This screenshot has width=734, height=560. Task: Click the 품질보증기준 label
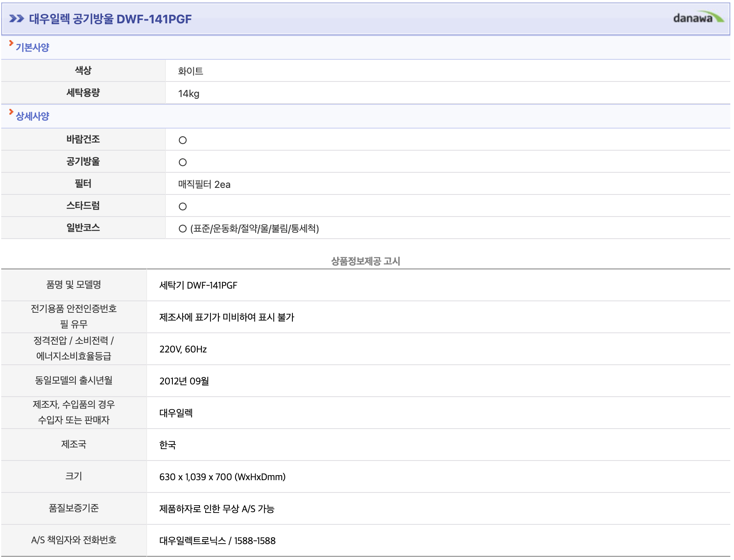point(74,508)
